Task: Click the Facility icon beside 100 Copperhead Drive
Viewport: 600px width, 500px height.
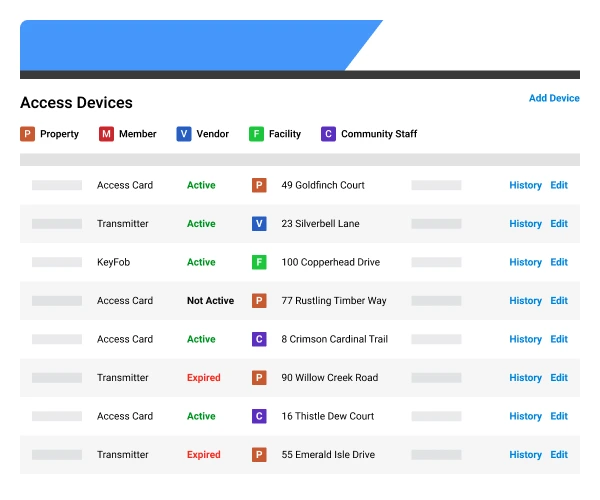Action: (259, 262)
